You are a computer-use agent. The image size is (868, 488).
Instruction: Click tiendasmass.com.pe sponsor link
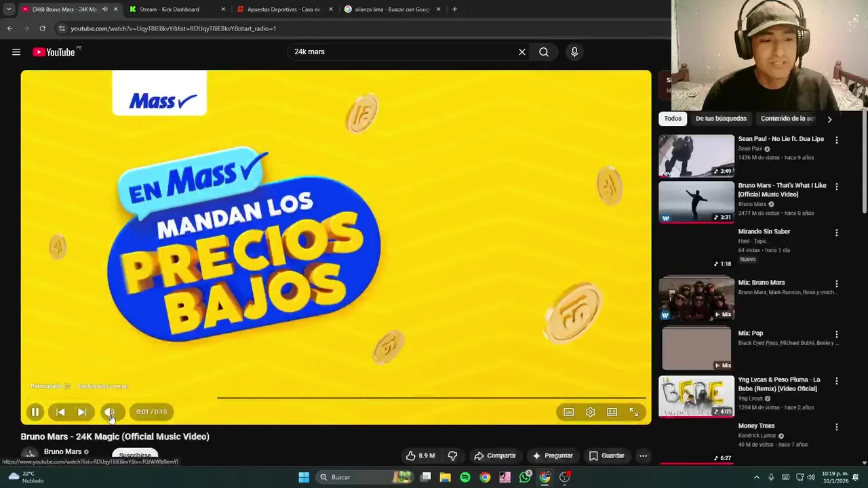coord(102,386)
